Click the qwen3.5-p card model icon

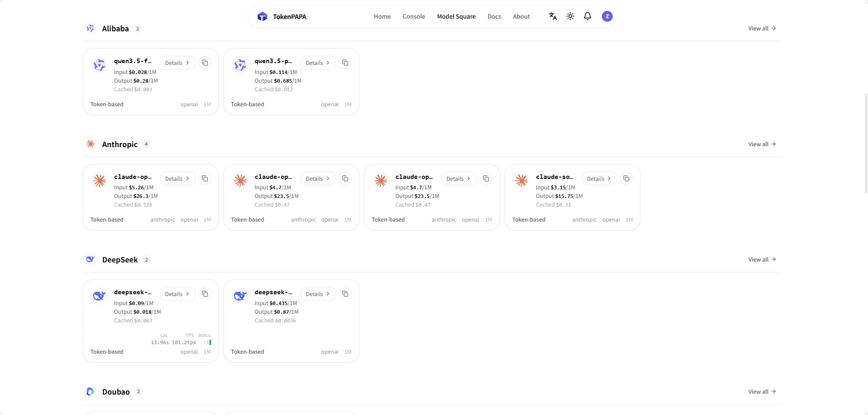[x=240, y=65]
